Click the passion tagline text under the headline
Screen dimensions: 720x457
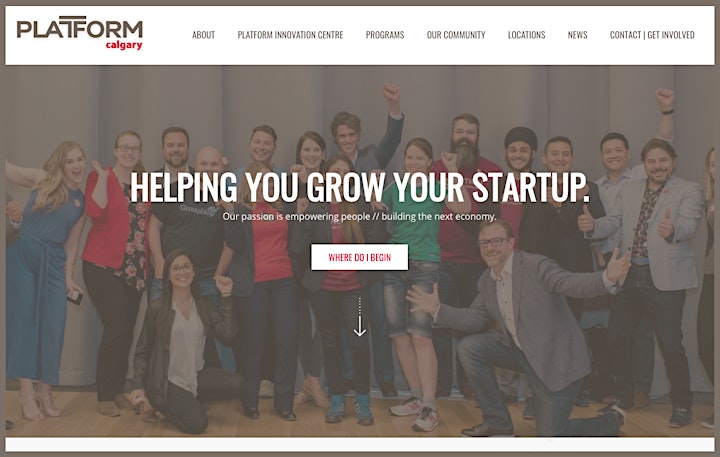[x=360, y=216]
